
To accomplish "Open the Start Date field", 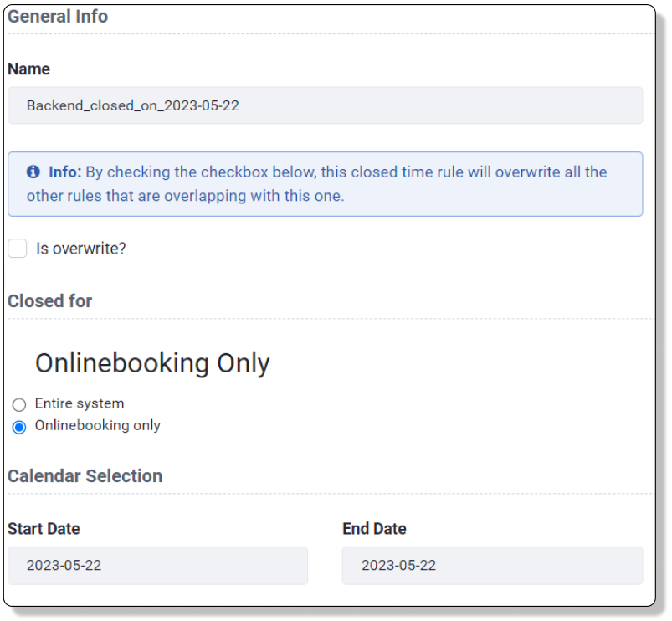I will point(157,566).
